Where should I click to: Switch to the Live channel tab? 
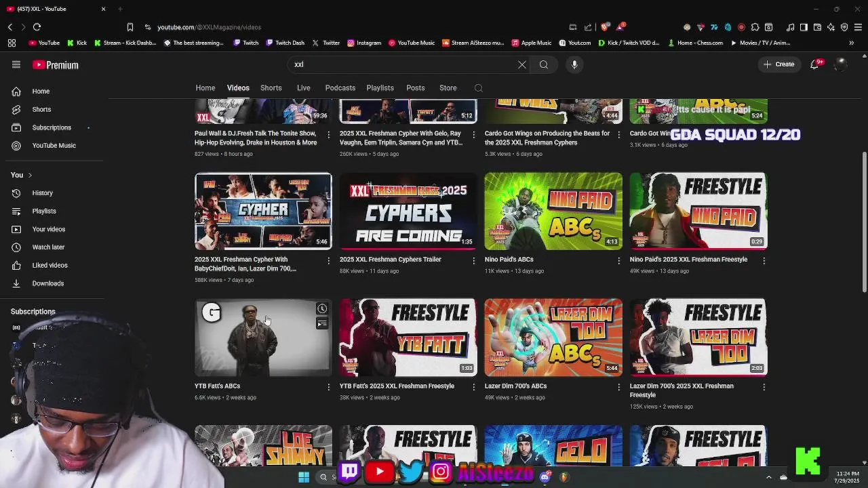tap(303, 88)
